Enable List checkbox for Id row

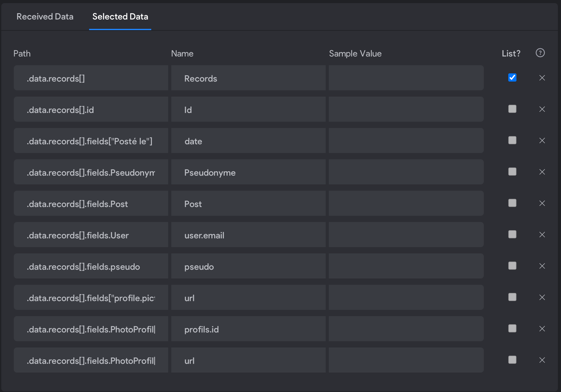tap(512, 109)
